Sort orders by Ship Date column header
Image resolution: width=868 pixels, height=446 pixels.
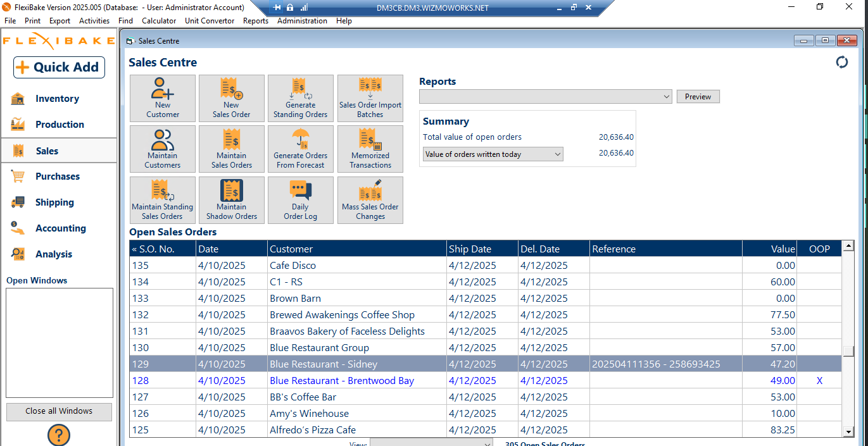coord(482,249)
